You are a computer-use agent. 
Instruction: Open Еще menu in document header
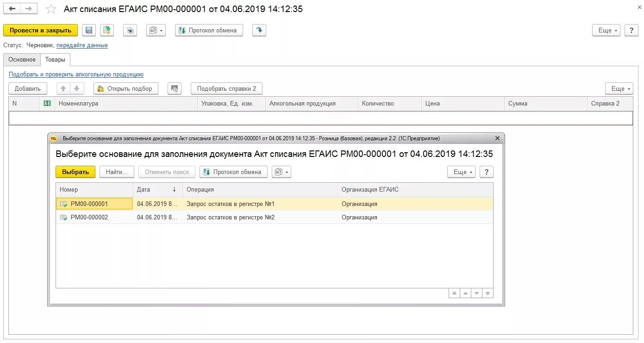[x=606, y=31]
